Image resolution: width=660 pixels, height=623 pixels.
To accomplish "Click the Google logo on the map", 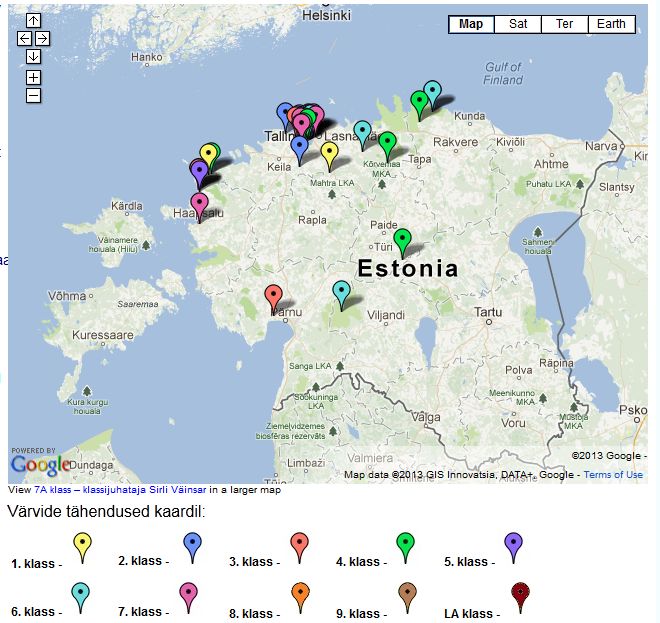I will click(41, 464).
